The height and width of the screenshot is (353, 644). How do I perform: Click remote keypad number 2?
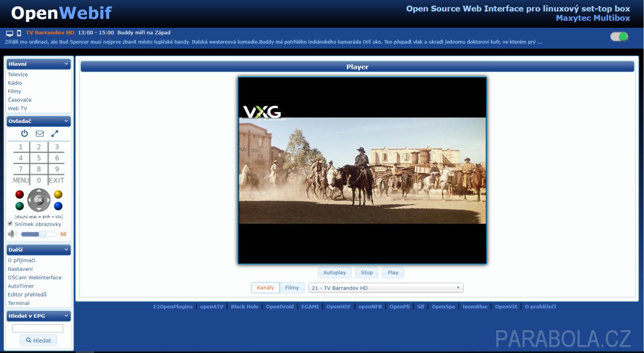click(39, 147)
